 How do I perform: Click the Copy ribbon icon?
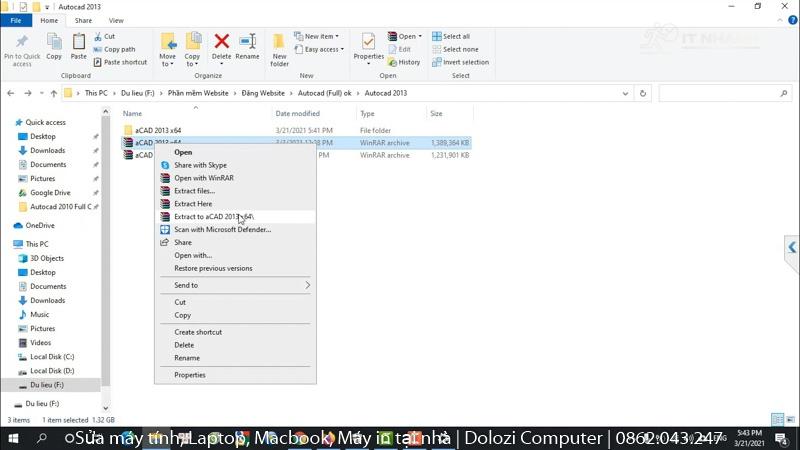54,42
